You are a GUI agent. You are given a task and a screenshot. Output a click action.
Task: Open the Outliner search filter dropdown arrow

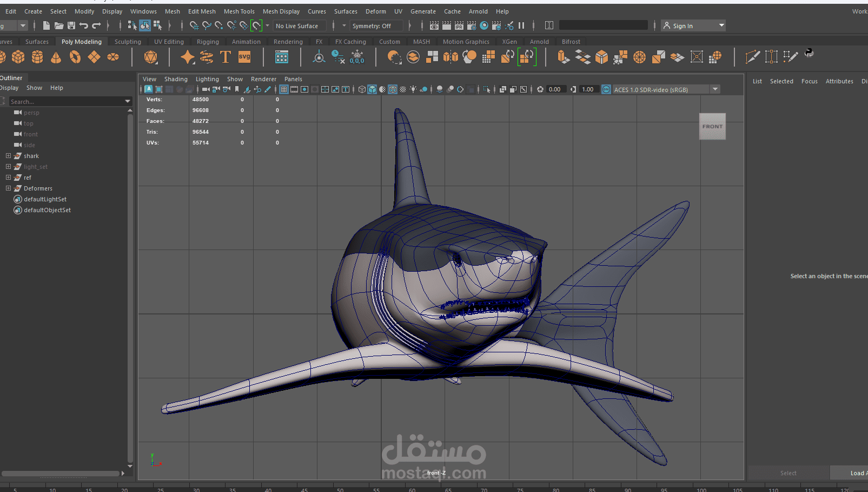tap(128, 101)
